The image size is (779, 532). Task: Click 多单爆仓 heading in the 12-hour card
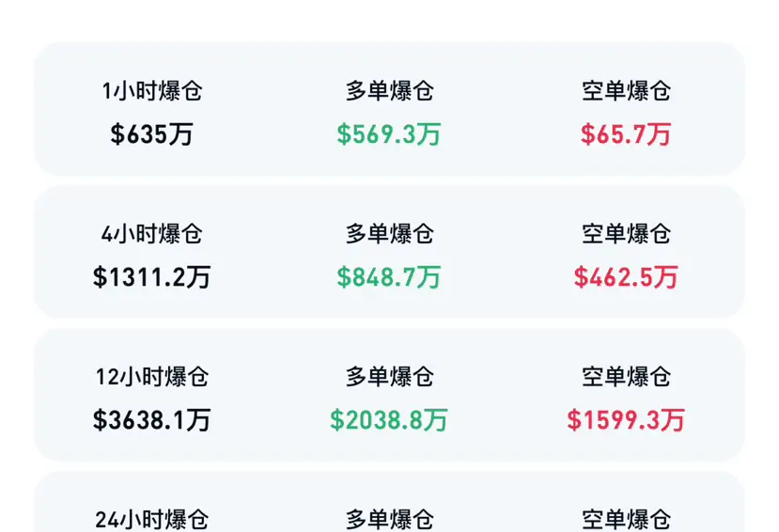tap(389, 377)
